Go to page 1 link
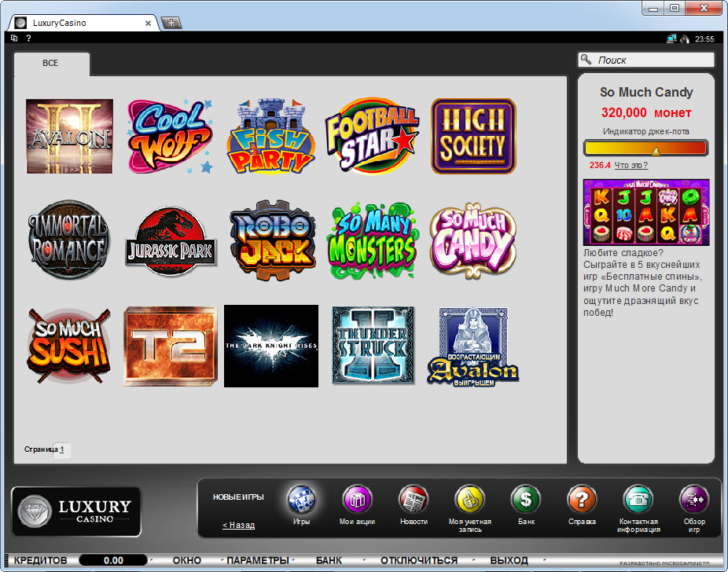The width and height of the screenshot is (728, 572). (62, 449)
